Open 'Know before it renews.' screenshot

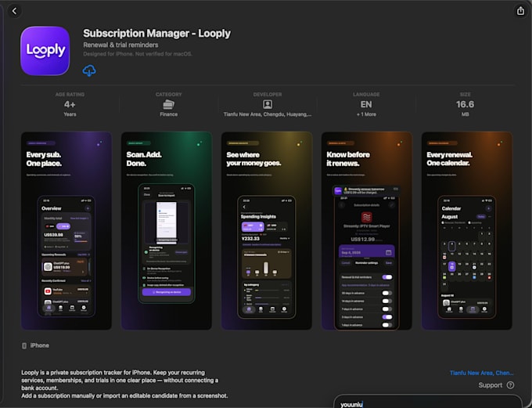click(x=367, y=231)
